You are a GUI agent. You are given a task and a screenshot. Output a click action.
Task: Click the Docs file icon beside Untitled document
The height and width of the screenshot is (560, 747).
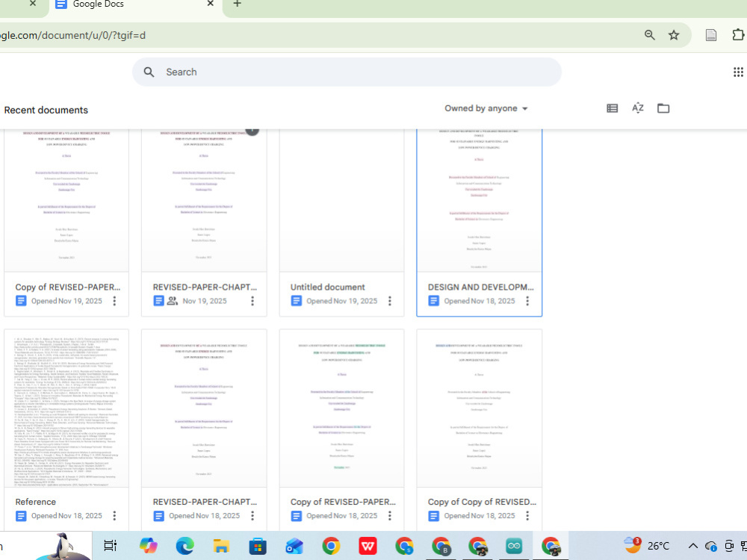click(x=297, y=301)
